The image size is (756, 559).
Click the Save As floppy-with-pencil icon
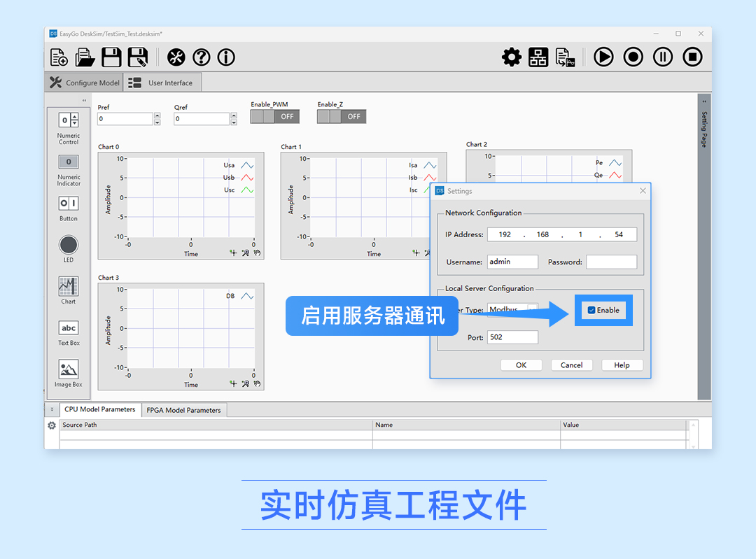point(138,57)
